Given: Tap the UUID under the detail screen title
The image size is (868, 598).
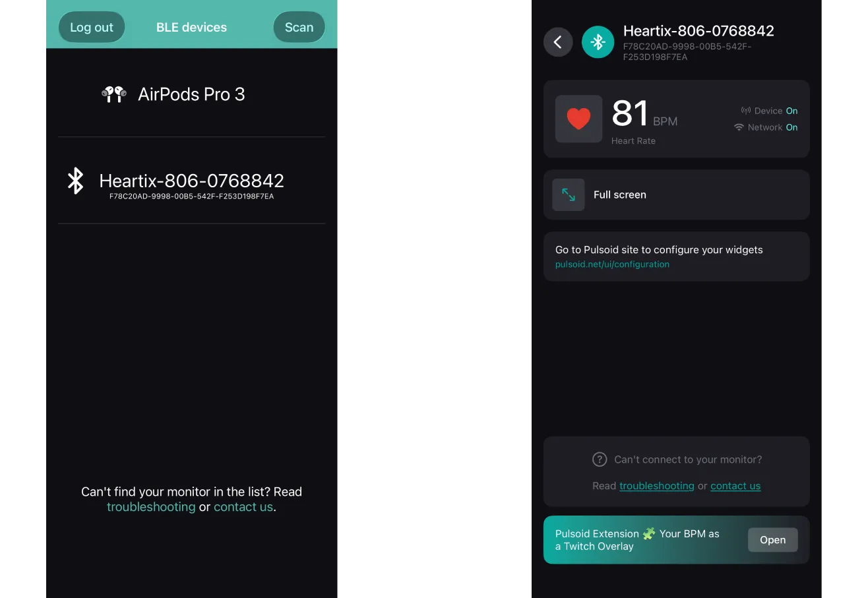Looking at the screenshot, I should pos(687,52).
